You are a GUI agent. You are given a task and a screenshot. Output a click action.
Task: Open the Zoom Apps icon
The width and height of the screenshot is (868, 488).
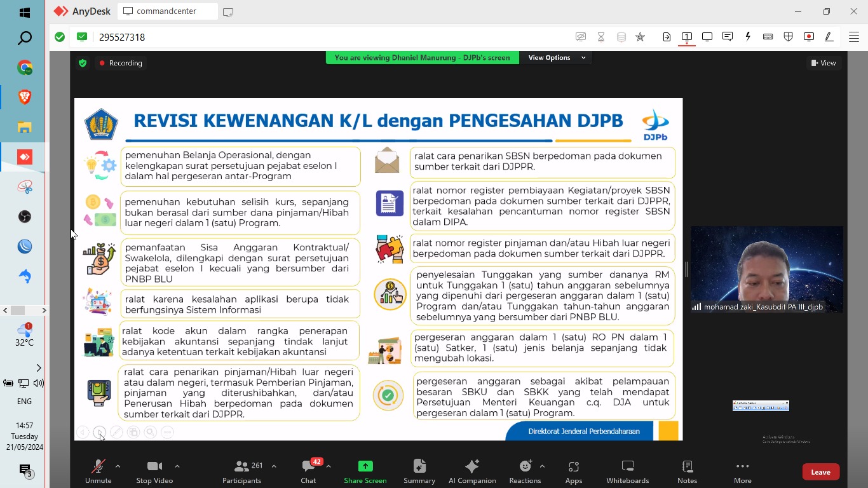[x=573, y=471]
